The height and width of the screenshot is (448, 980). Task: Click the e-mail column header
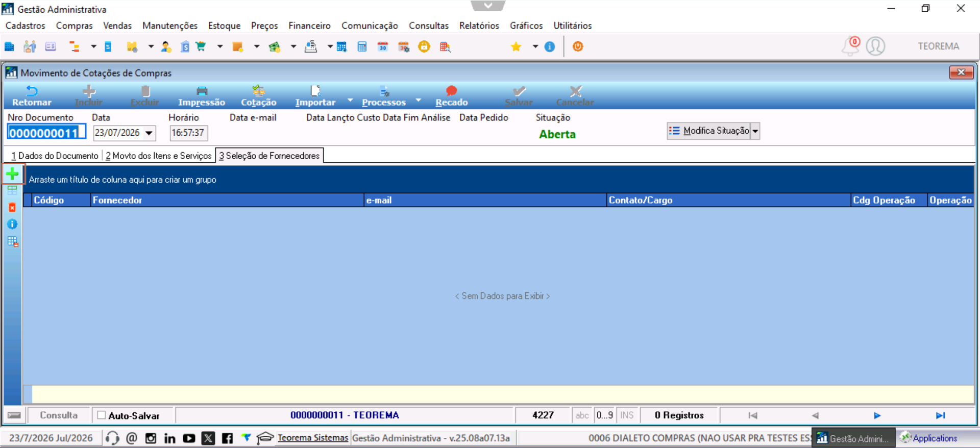[x=485, y=200]
